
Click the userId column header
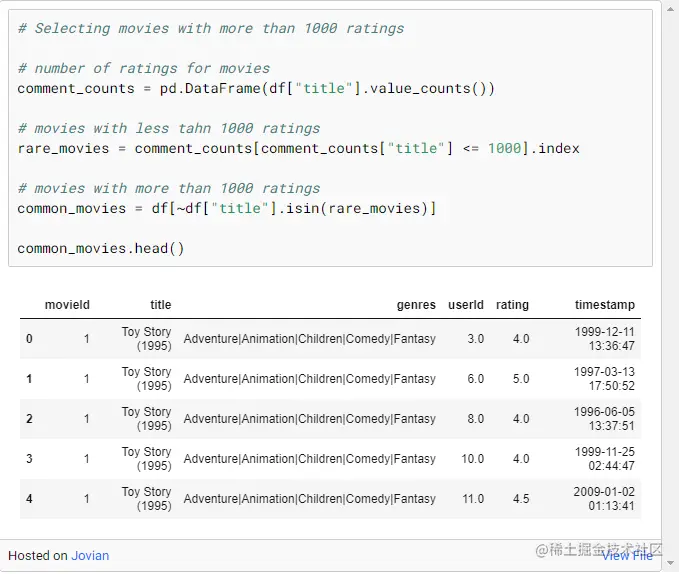point(466,305)
